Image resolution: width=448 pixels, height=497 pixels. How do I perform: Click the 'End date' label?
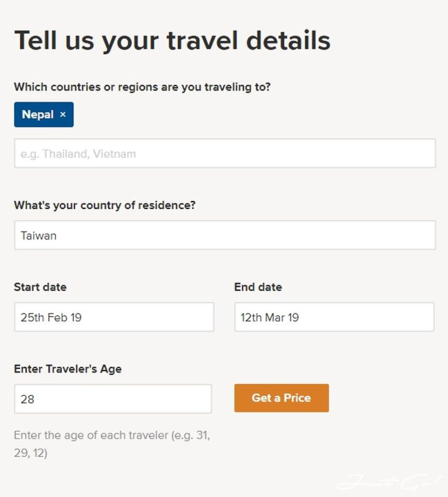[x=258, y=287]
